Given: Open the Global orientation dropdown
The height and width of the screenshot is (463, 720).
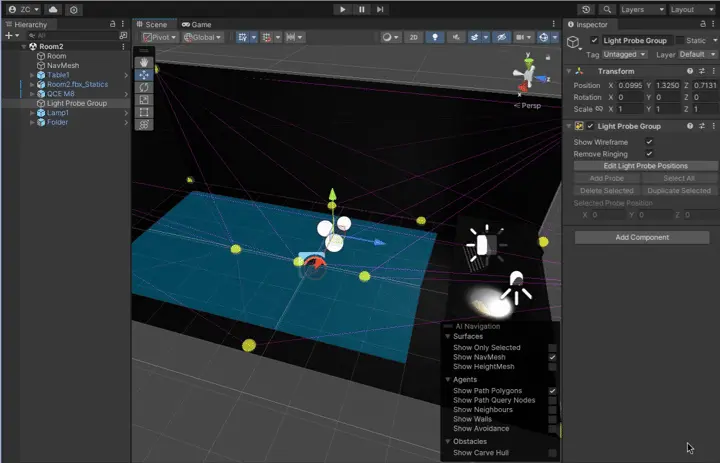Looking at the screenshot, I should click(202, 37).
